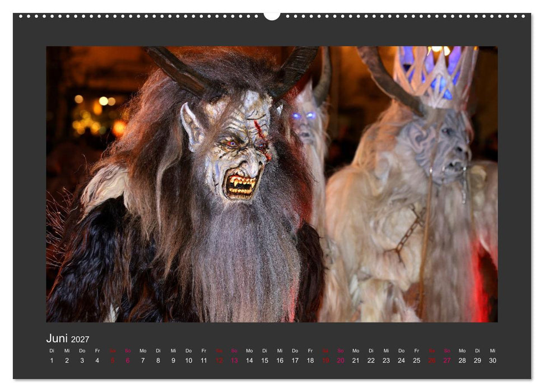This screenshot has width=544, height=392.
Task: Click date 29 near the row end
Action: pos(477,361)
